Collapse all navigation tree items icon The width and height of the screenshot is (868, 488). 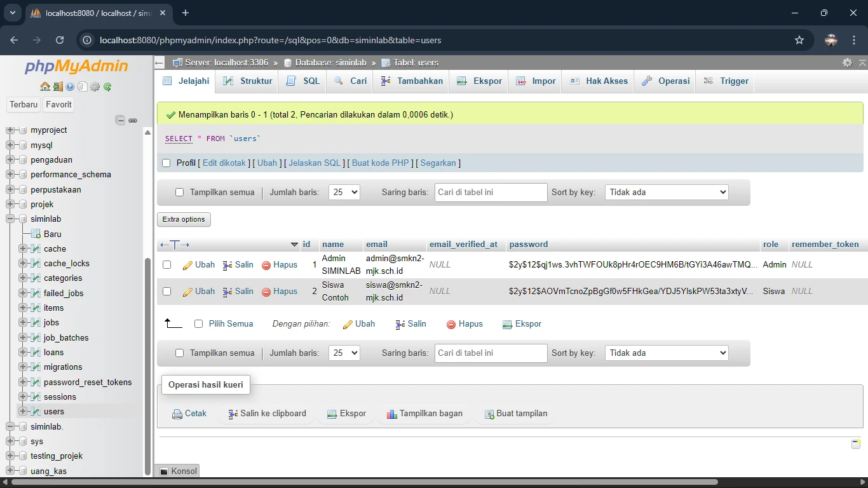120,120
